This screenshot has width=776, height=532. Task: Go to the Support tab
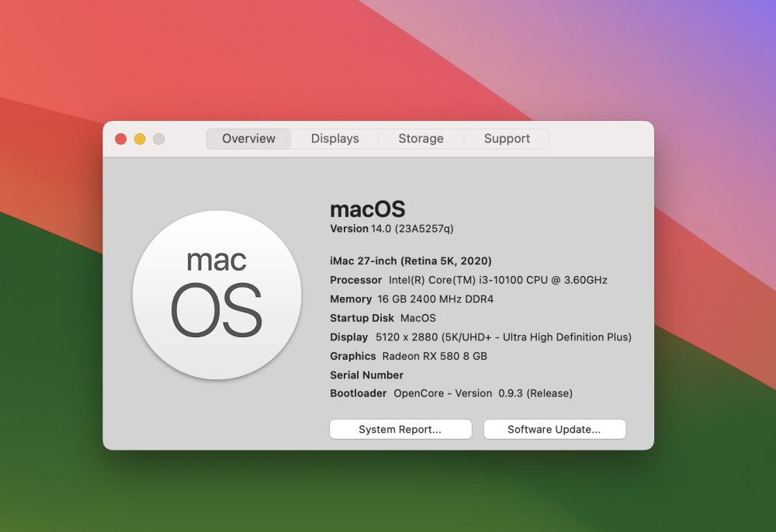[507, 139]
